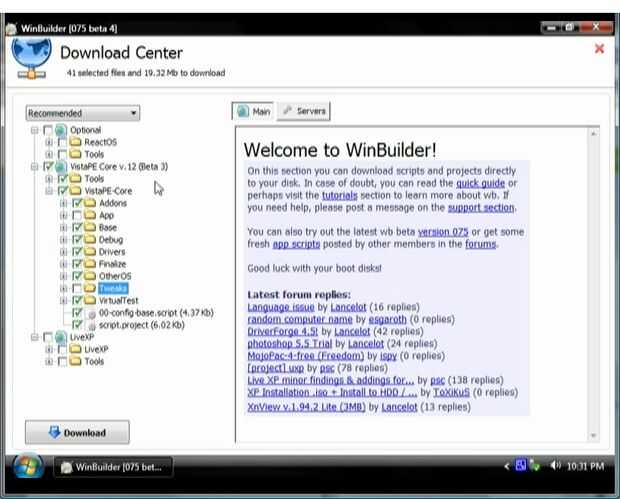Check the App folder checkbox
620x499 pixels.
(77, 215)
